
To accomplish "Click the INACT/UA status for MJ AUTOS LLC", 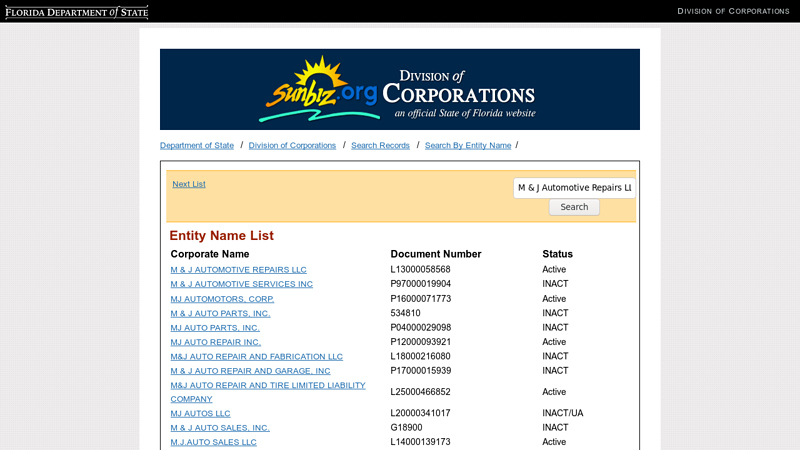I will (563, 413).
